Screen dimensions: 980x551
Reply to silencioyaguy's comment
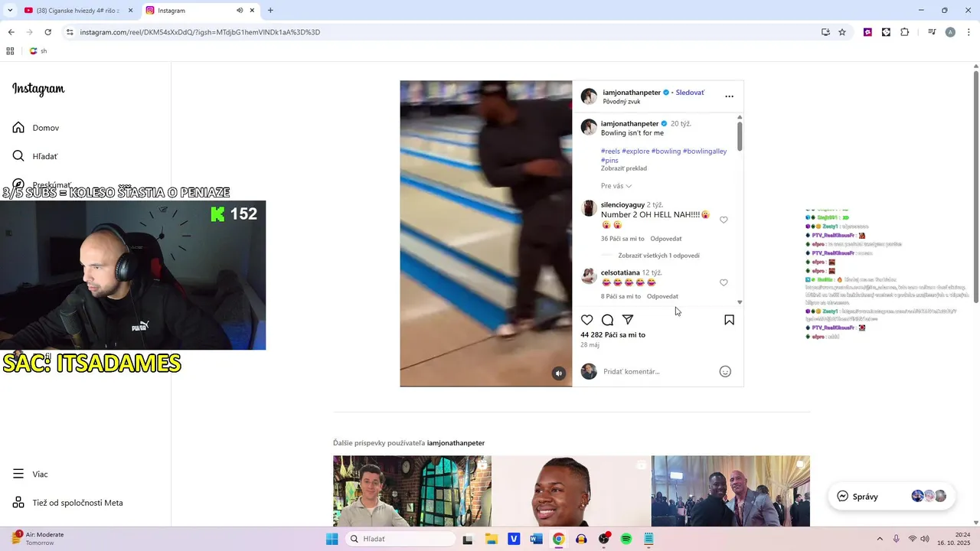pyautogui.click(x=666, y=239)
